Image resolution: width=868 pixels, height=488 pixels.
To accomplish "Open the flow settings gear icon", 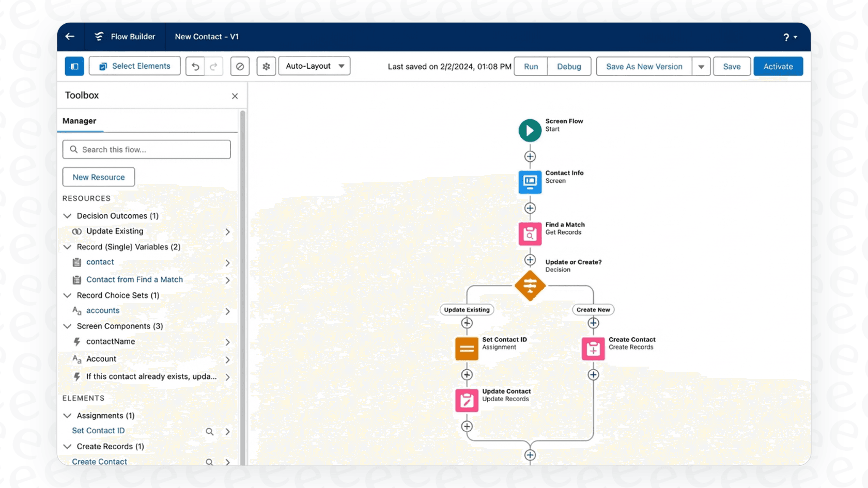I will point(266,66).
